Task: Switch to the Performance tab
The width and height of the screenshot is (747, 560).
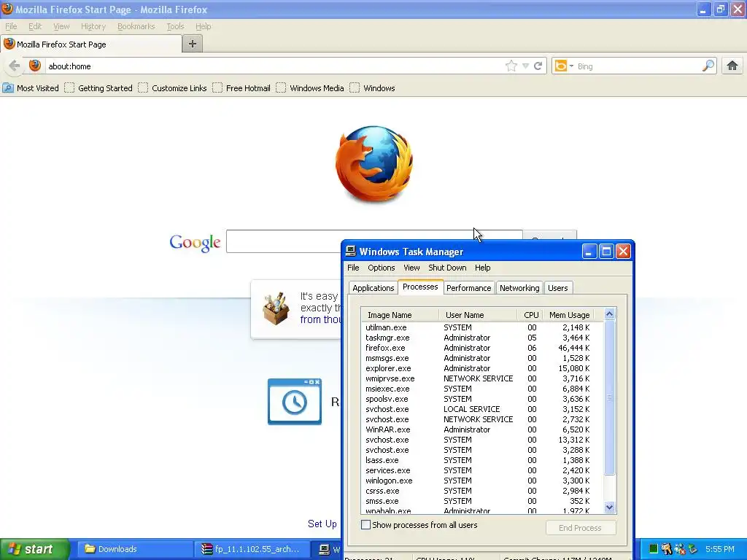Action: point(469,288)
